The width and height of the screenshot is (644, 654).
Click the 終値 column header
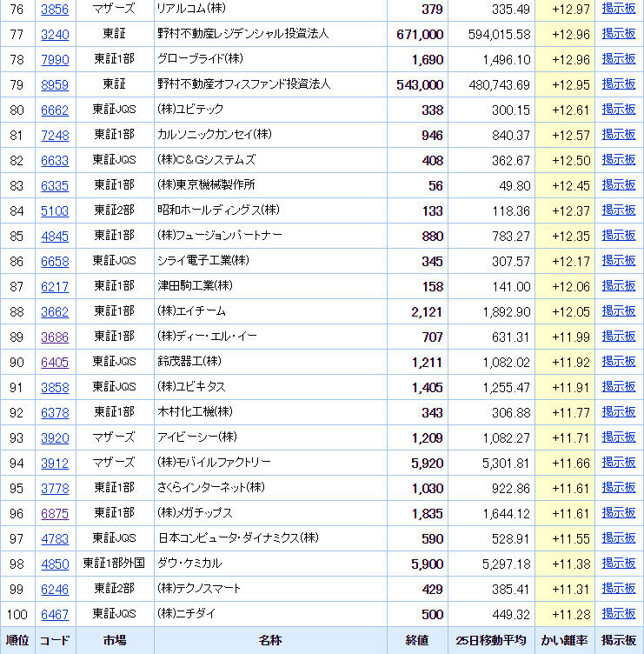point(417,640)
